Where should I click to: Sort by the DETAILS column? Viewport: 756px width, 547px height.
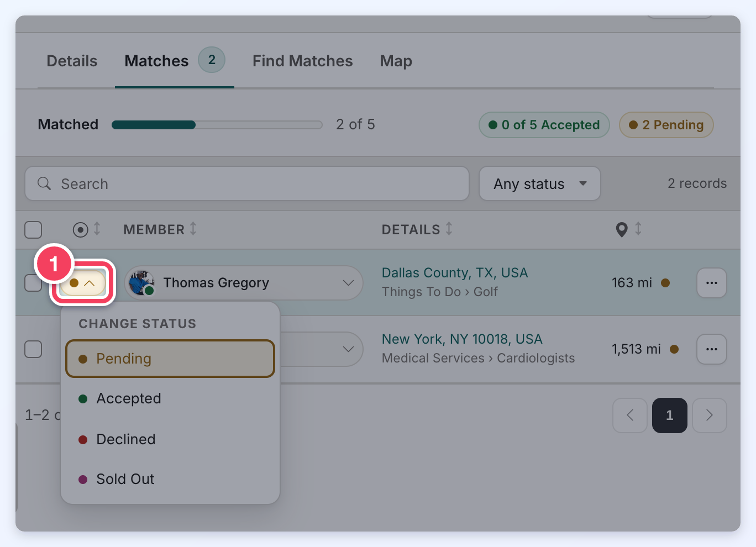click(417, 229)
